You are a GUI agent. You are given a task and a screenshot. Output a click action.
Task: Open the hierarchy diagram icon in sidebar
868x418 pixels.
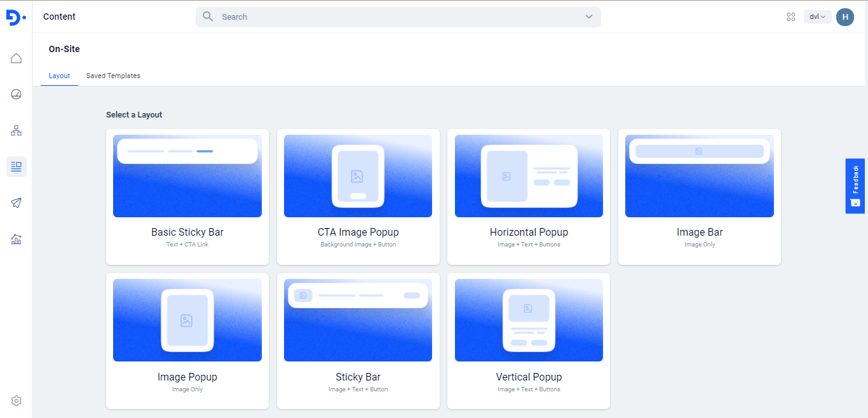pyautogui.click(x=17, y=131)
